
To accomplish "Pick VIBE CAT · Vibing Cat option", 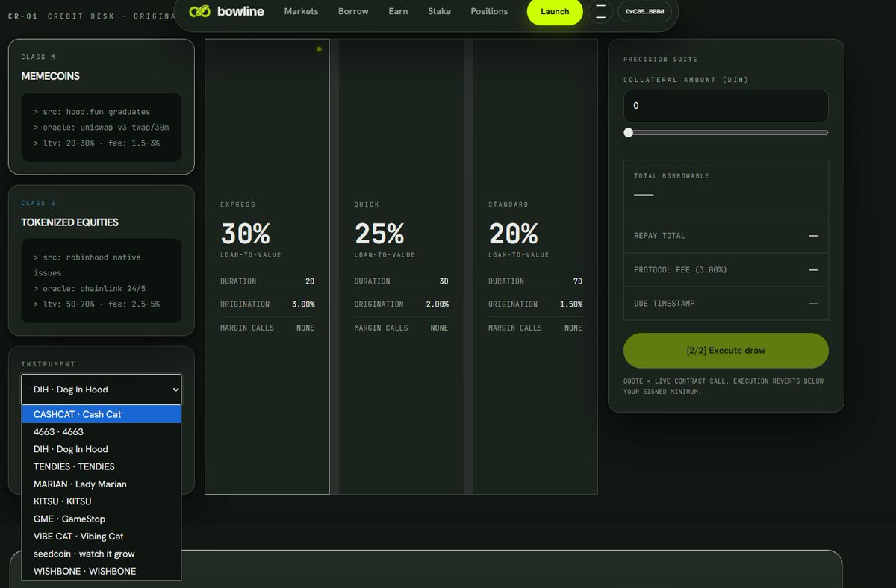I will click(x=101, y=536).
